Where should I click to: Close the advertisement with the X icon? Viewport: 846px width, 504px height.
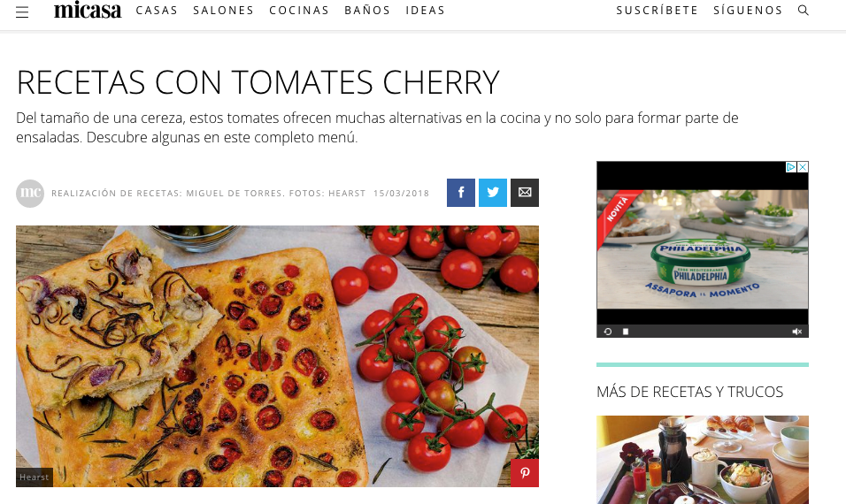(x=803, y=167)
